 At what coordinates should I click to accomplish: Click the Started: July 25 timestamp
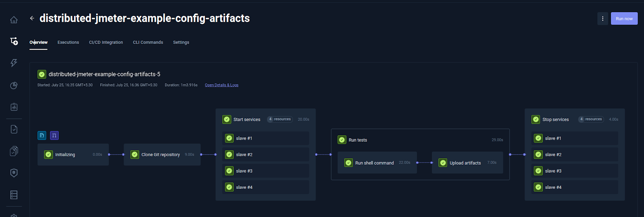click(65, 85)
